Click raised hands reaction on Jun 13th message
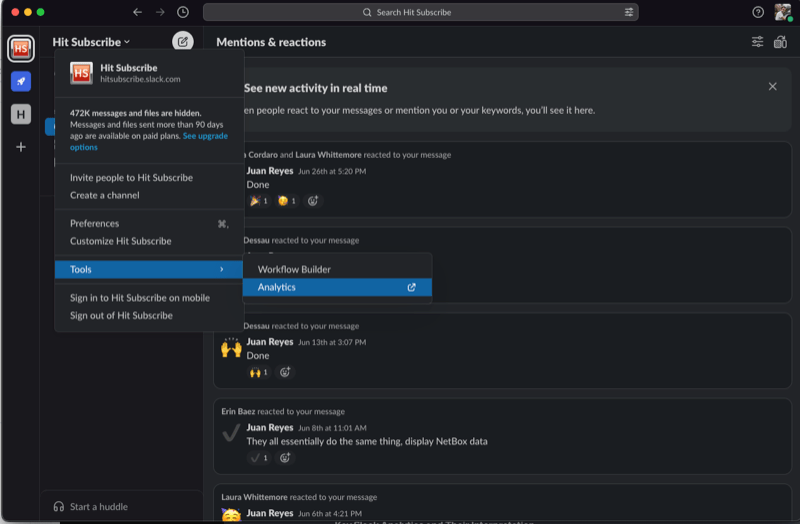 click(259, 372)
